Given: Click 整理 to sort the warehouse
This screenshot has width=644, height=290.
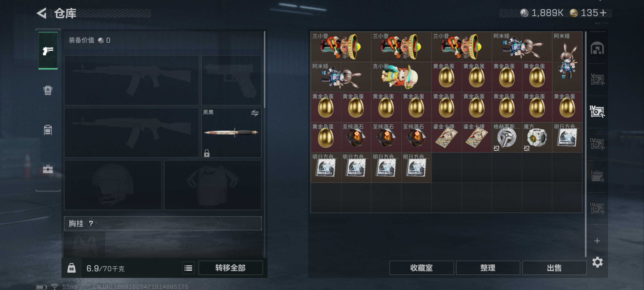Looking at the screenshot, I should point(487,268).
